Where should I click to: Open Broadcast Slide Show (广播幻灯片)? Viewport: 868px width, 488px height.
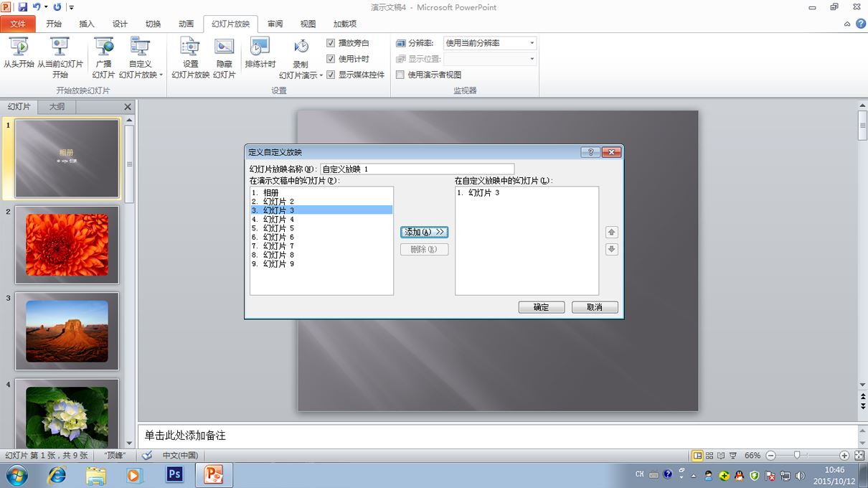tap(103, 57)
